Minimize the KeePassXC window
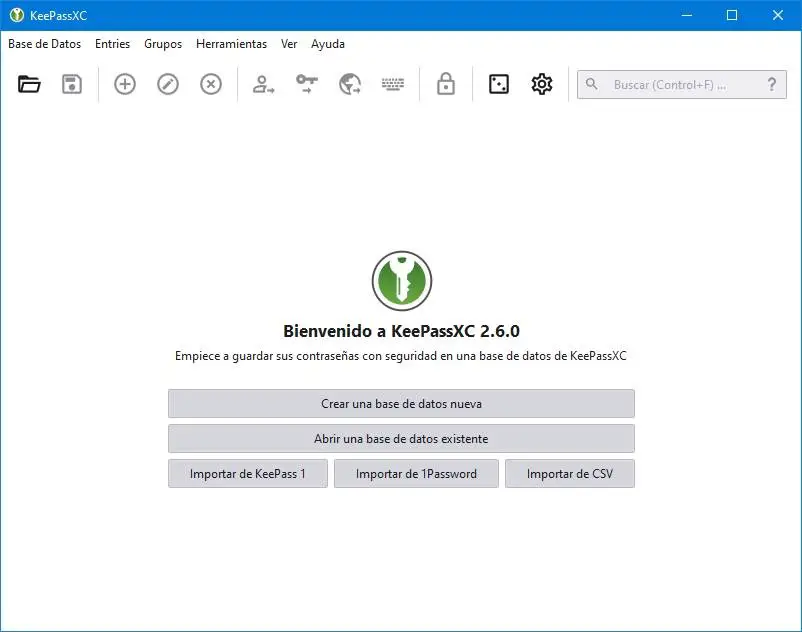The width and height of the screenshot is (802, 632). 687,15
